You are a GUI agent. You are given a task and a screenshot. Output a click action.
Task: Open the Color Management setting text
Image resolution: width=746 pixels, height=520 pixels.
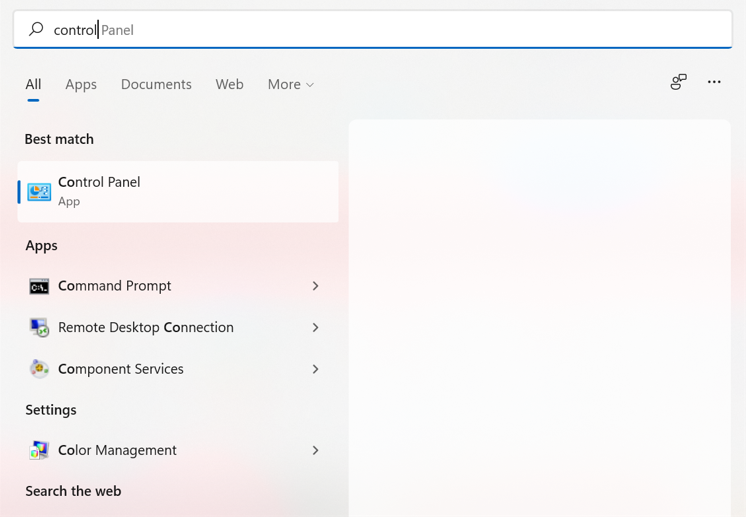pos(117,450)
